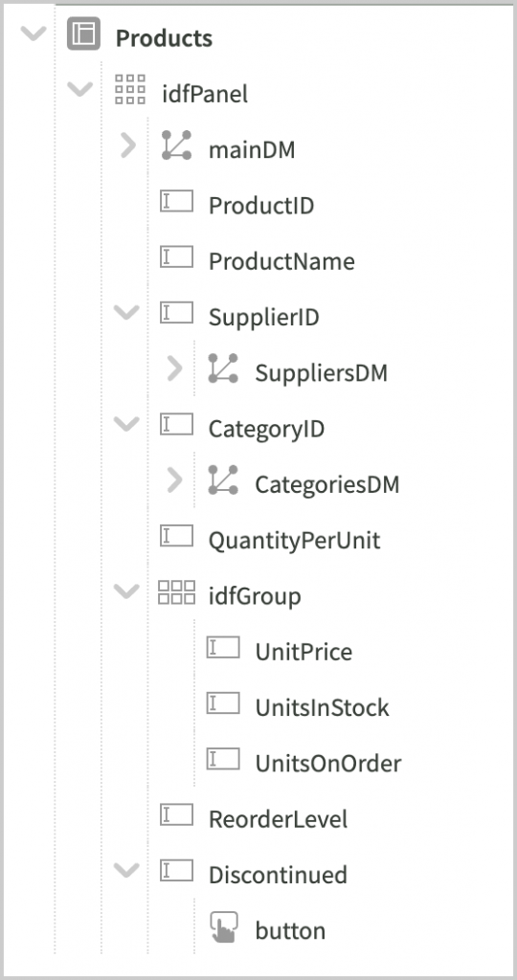Click the CategoriesDM data model icon
Image resolution: width=517 pixels, height=980 pixels.
pyautogui.click(x=223, y=480)
